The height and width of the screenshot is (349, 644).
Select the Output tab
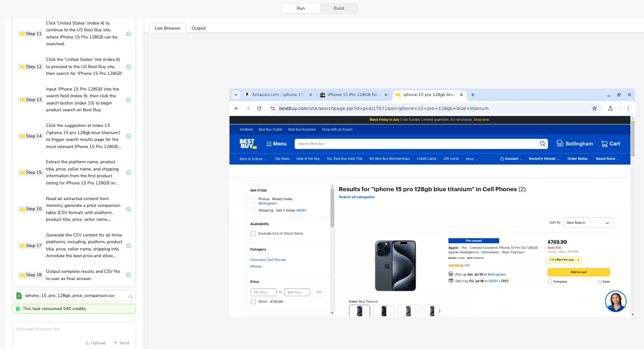199,28
